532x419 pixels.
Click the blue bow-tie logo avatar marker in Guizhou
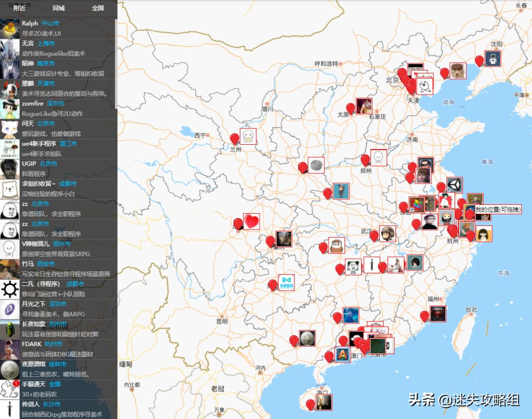(x=286, y=283)
